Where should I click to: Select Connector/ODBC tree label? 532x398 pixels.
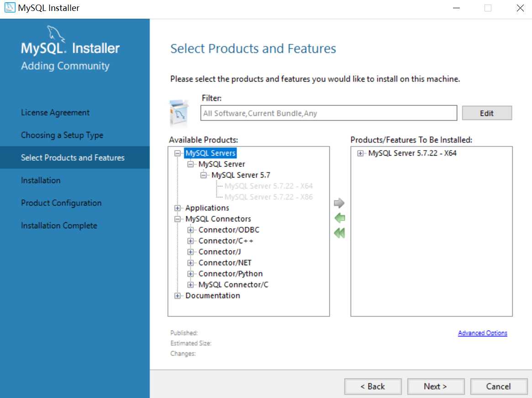pyautogui.click(x=229, y=230)
